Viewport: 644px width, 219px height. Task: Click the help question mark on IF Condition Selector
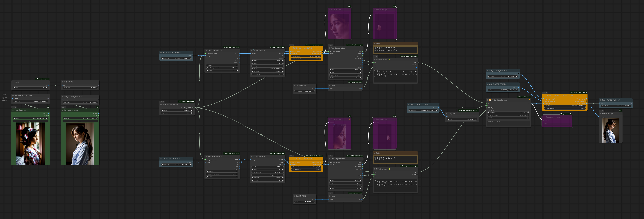pyautogui.click(x=529, y=100)
